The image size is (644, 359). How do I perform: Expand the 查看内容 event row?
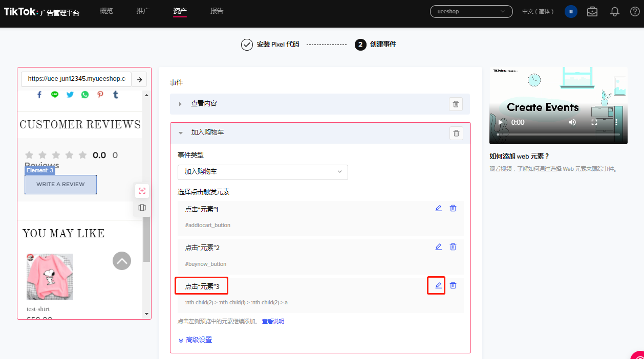point(181,104)
